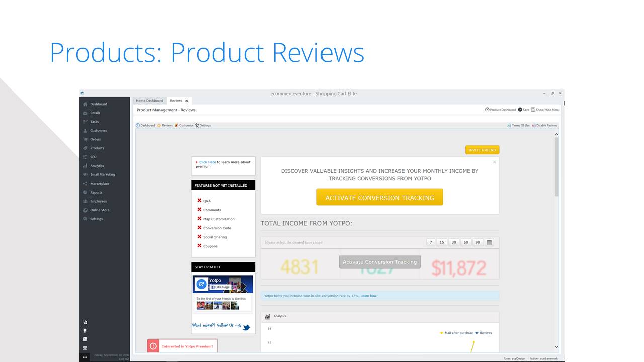Select the 7 day time range

431,242
